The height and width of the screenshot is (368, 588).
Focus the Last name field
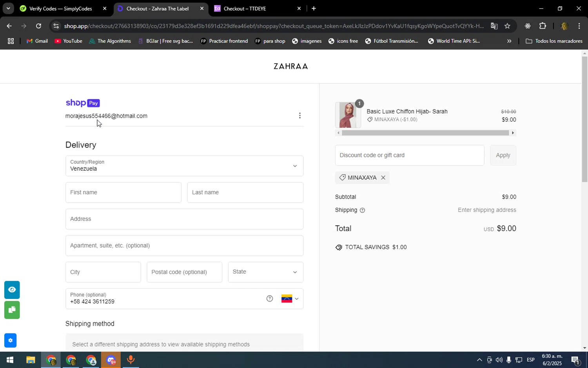[x=245, y=193]
